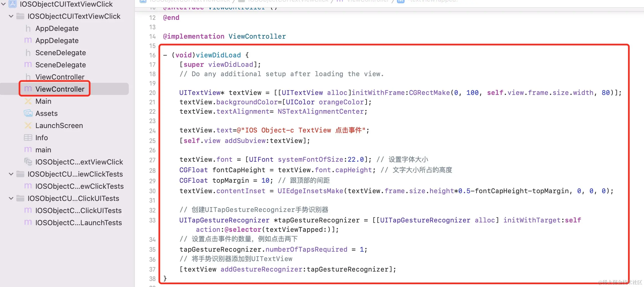Image resolution: width=644 pixels, height=287 pixels.
Task: Click the LaunchScreen storyboard icon
Action: point(28,126)
